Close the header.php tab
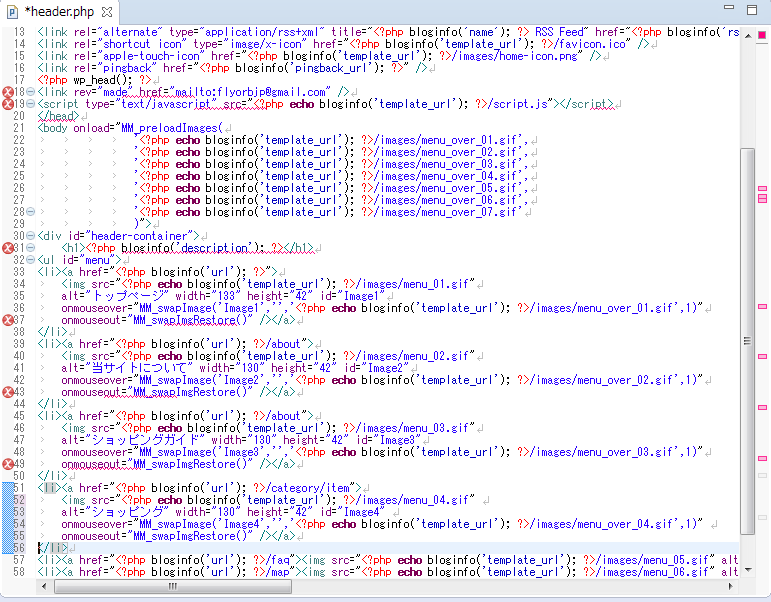This screenshot has height=602, width=771. tap(107, 11)
